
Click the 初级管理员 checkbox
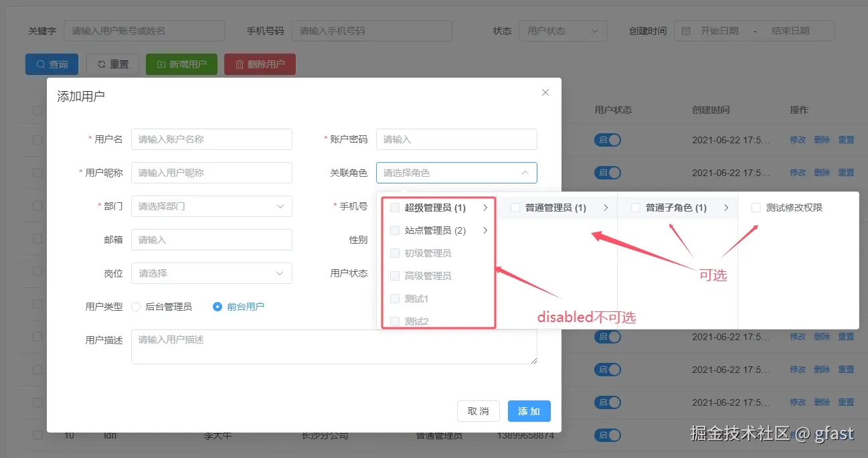(395, 253)
